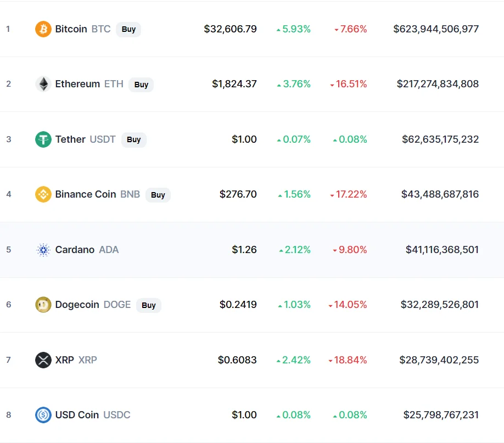The height and width of the screenshot is (443, 504).
Task: Click the Tether green logo icon
Action: [x=43, y=139]
